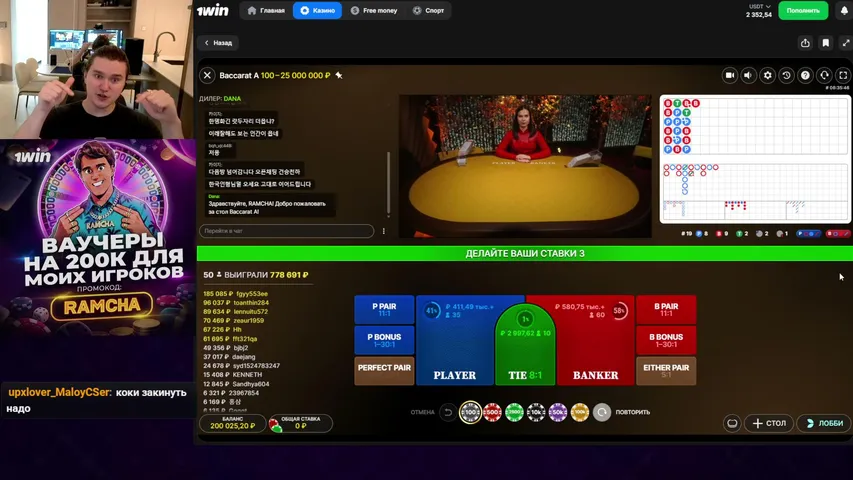The width and height of the screenshot is (853, 480).
Task: Bookmark the game with the bookmark icon
Action: click(826, 43)
